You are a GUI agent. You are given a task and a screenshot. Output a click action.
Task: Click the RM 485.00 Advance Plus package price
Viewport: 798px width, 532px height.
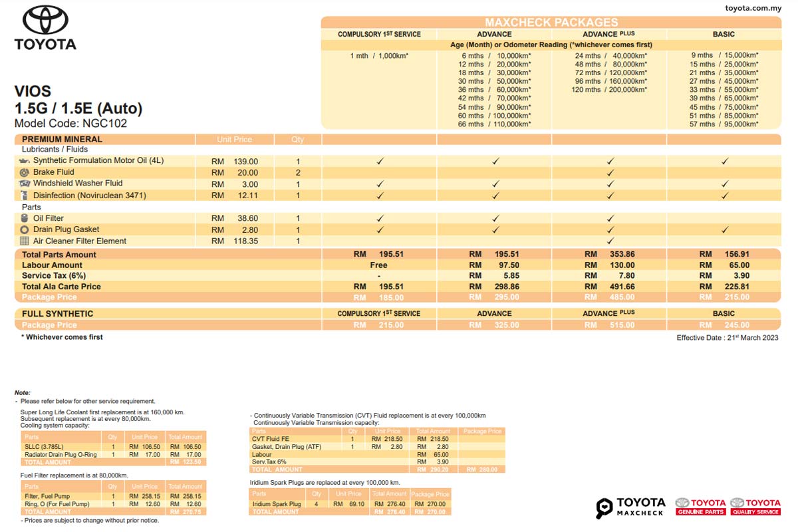click(610, 297)
